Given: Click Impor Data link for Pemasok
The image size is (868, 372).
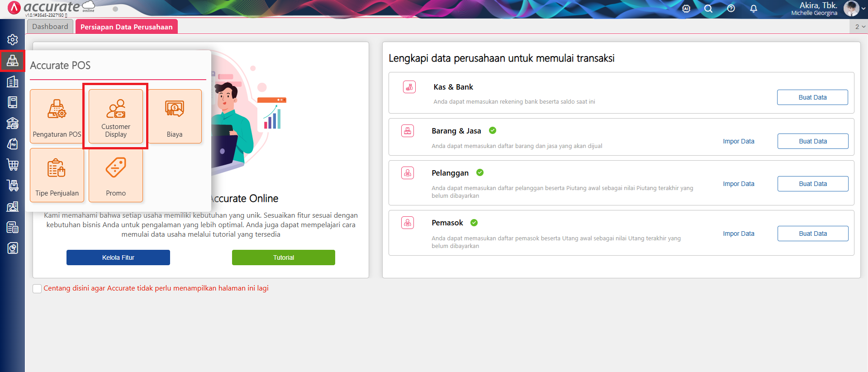Looking at the screenshot, I should pyautogui.click(x=738, y=234).
